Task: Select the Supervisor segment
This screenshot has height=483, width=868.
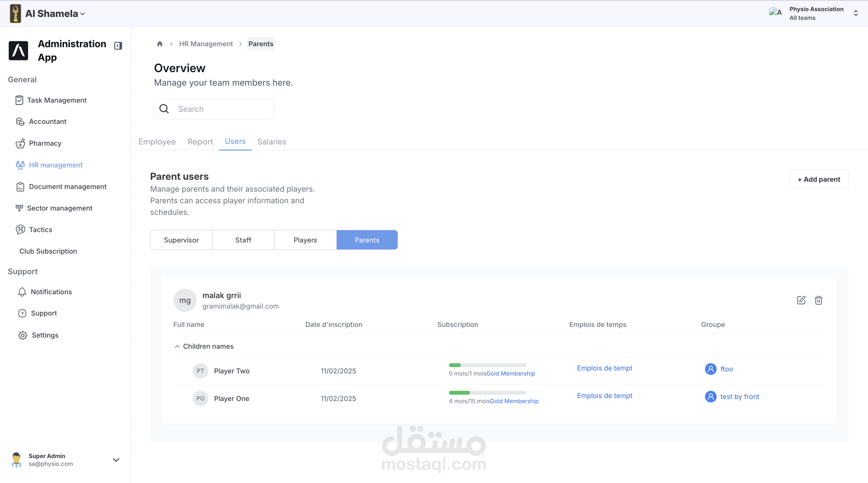Action: tap(181, 240)
